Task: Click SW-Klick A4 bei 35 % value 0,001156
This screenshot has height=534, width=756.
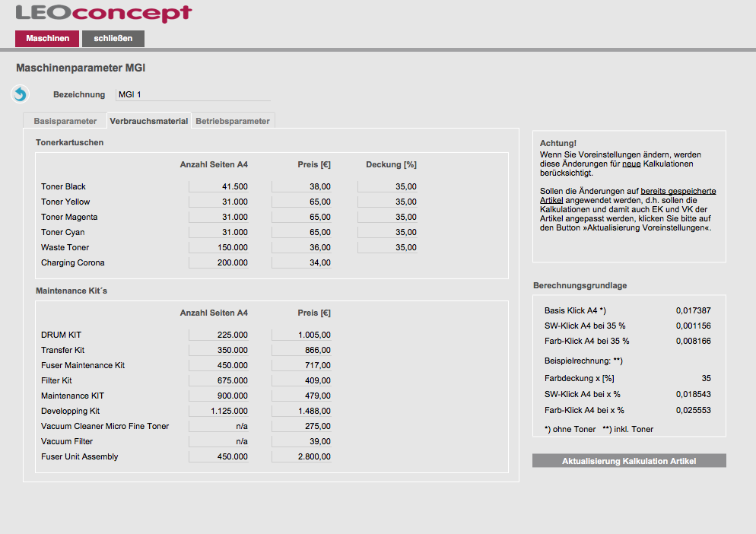Action: click(694, 326)
